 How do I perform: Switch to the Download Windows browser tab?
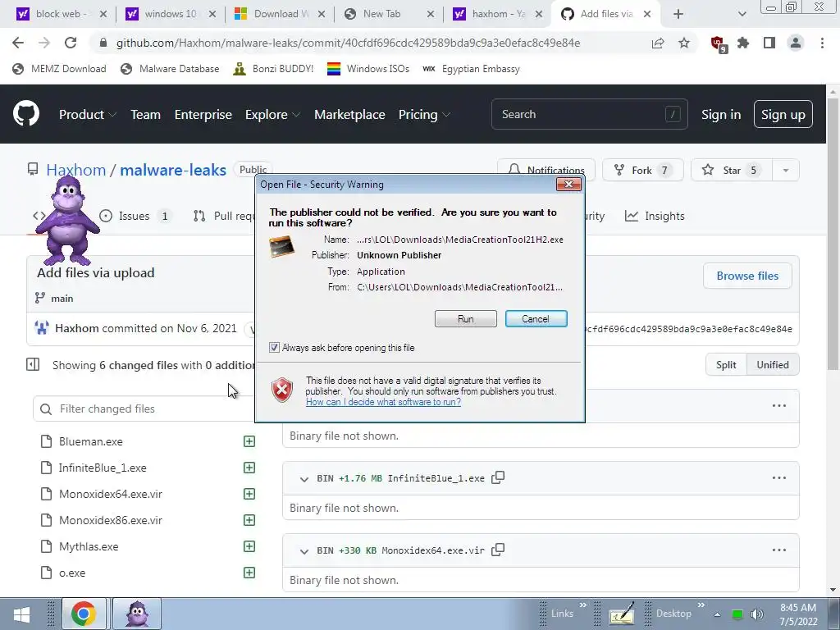pyautogui.click(x=281, y=14)
